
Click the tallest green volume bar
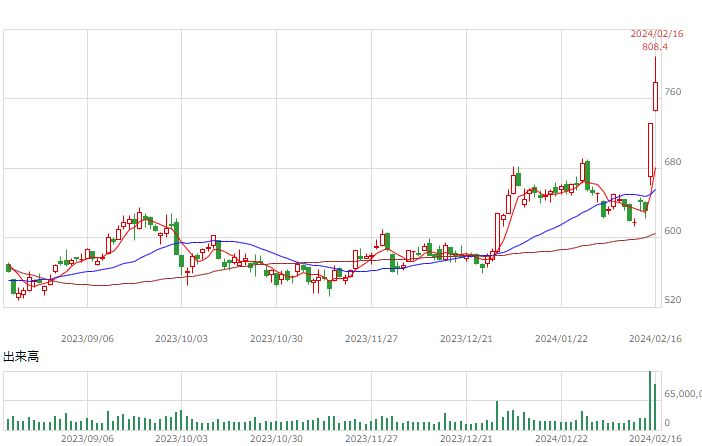click(x=650, y=400)
